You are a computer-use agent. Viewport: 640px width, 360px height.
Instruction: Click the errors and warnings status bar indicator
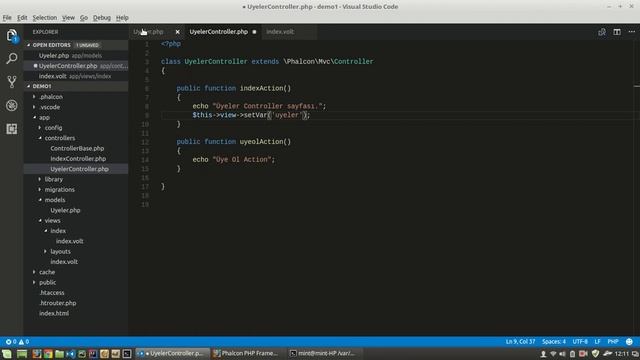point(17,342)
